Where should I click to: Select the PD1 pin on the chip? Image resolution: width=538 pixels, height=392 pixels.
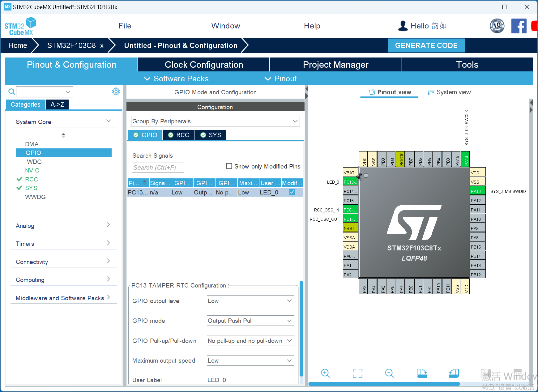pos(350,219)
